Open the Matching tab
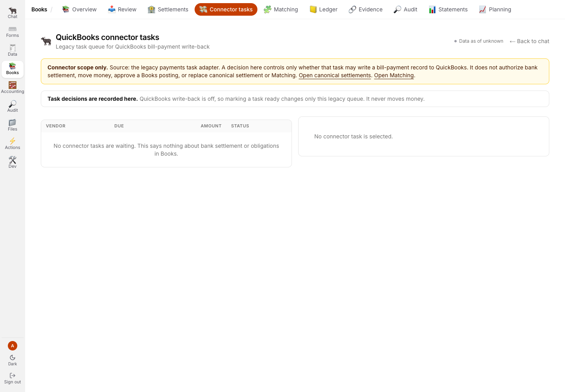 coord(281,9)
